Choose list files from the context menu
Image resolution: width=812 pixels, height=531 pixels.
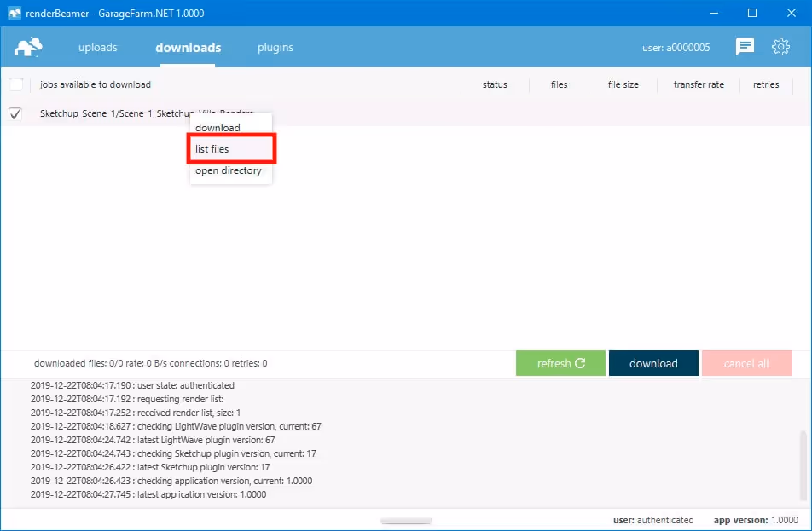(231, 149)
